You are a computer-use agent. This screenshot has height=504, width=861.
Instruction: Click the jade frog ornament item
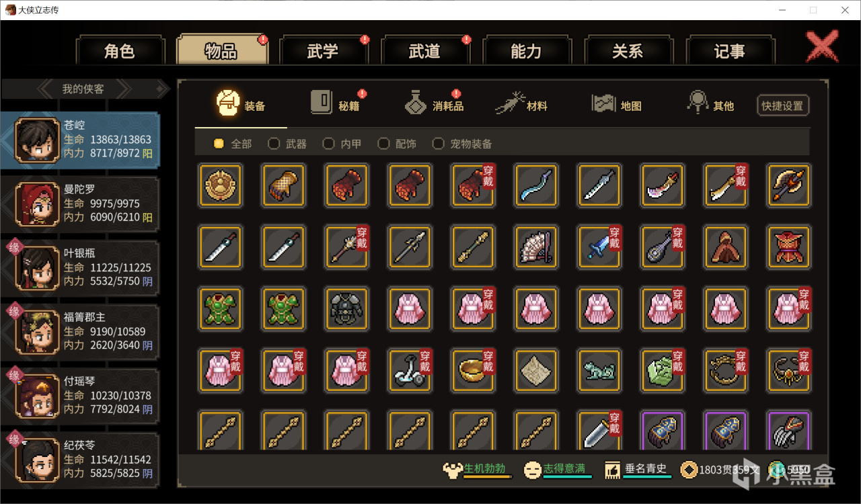(599, 370)
